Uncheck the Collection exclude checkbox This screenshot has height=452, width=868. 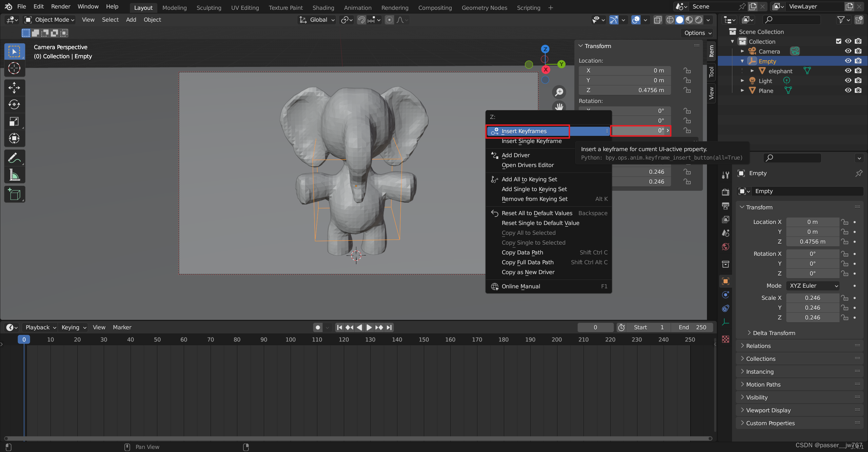click(839, 41)
